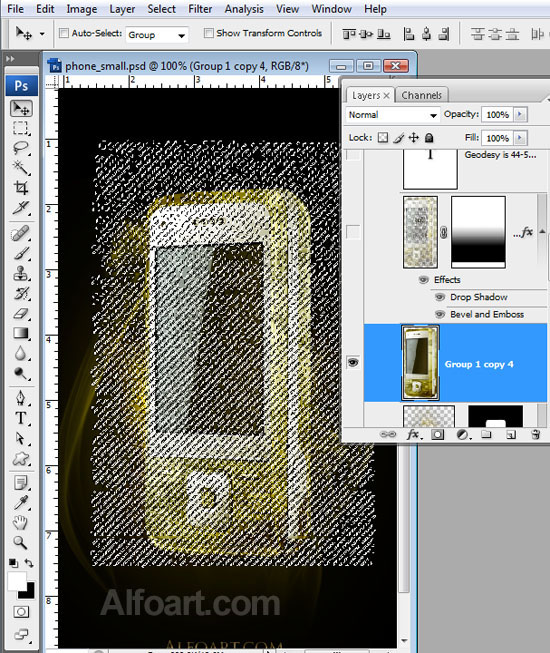The width and height of the screenshot is (550, 653).
Task: Activate the Crop tool
Action: [x=20, y=187]
